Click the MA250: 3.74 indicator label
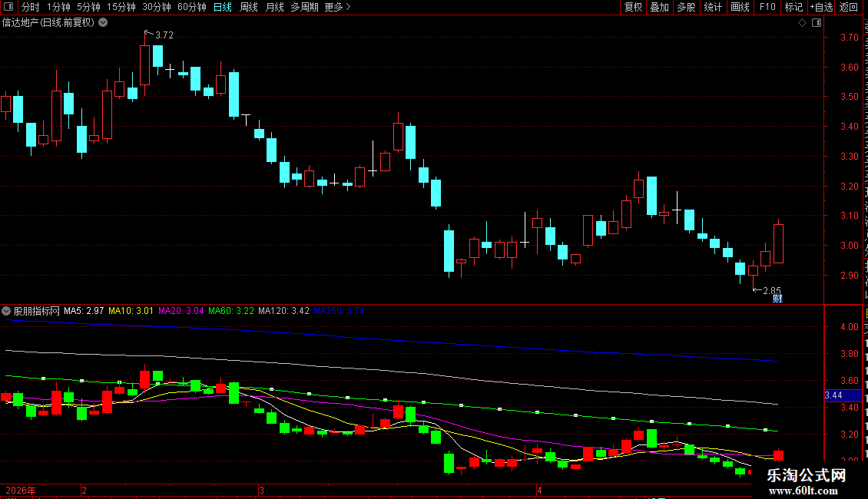 tap(339, 311)
